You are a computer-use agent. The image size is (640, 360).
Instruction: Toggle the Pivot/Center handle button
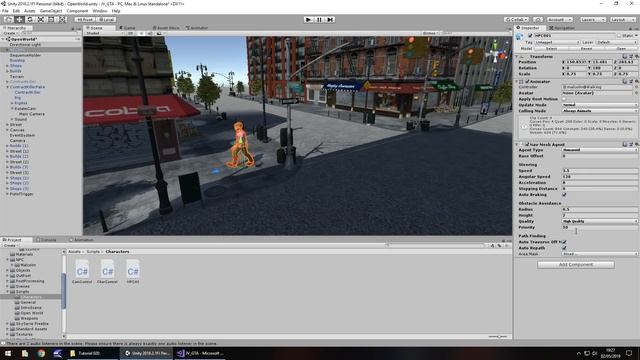pyautogui.click(x=85, y=19)
